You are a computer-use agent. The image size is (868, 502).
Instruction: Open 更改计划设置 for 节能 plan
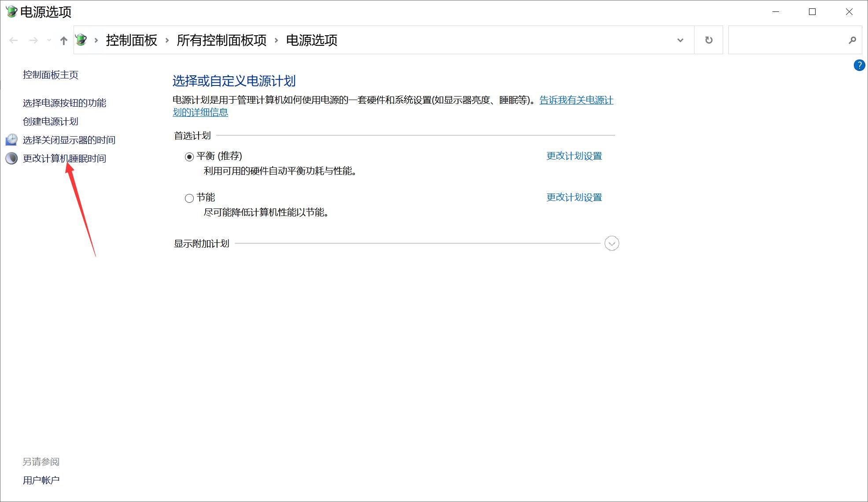pos(574,197)
